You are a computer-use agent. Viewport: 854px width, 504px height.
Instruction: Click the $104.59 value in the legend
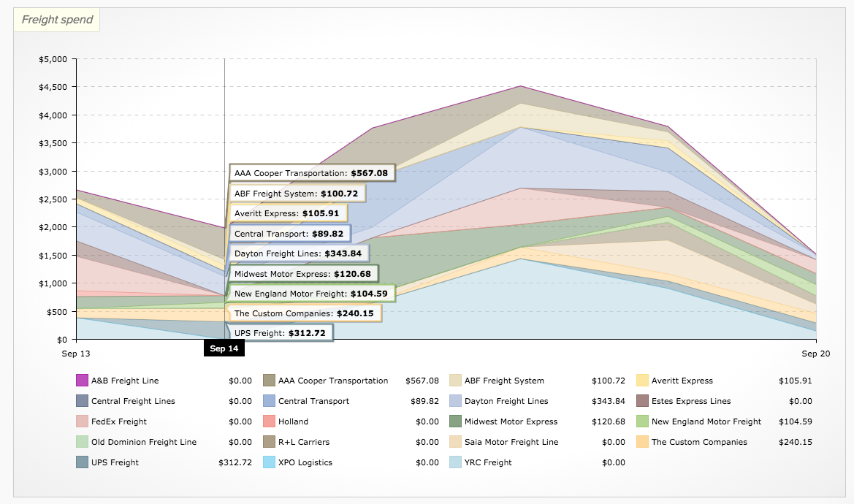pos(795,421)
